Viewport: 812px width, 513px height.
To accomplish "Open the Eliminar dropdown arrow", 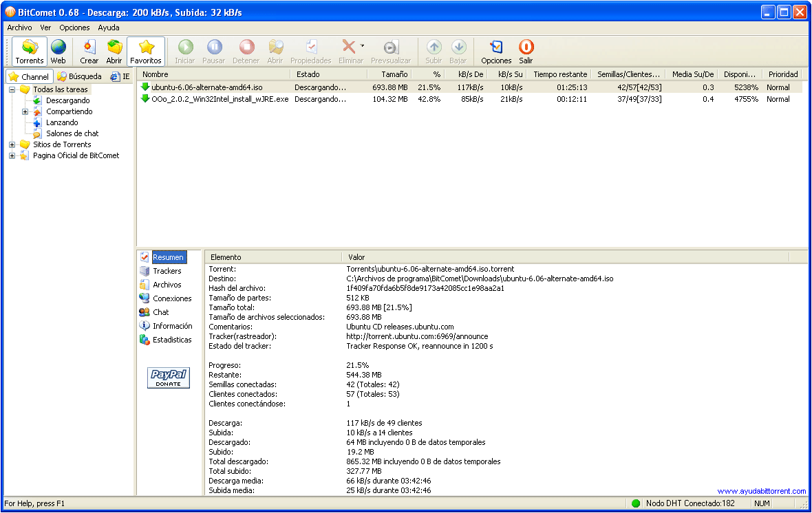I will coord(362,46).
